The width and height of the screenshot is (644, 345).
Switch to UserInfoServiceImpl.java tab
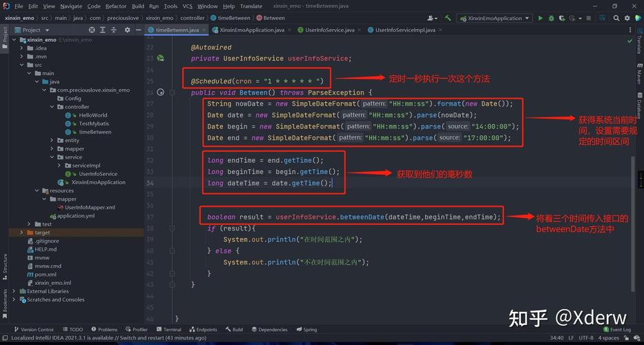click(405, 30)
